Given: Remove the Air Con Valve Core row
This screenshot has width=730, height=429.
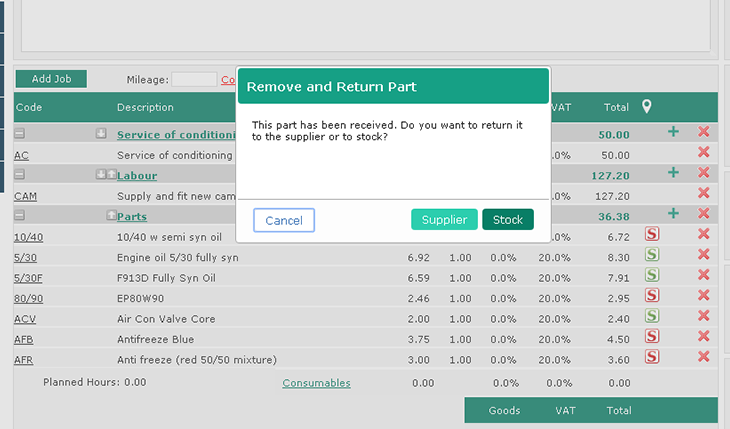Looking at the screenshot, I should [x=703, y=316].
